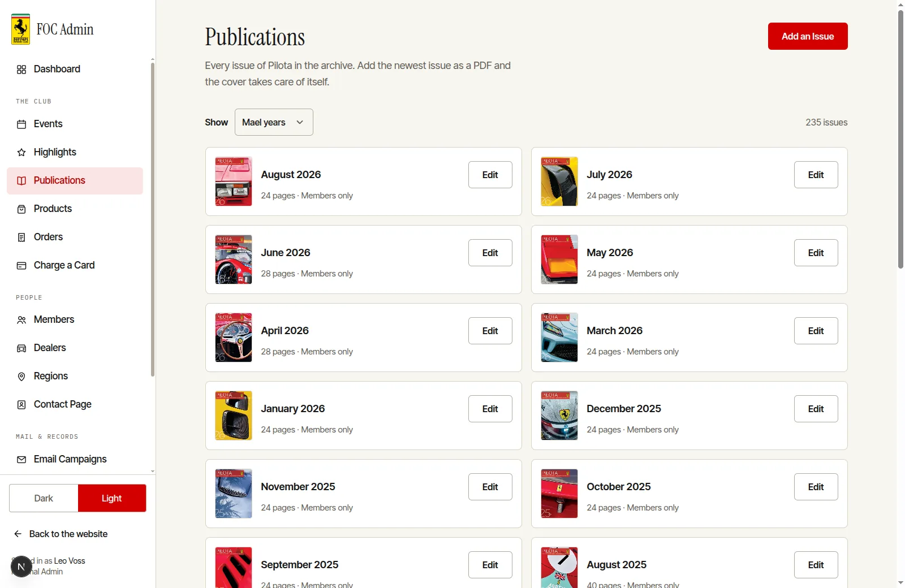The height and width of the screenshot is (588, 905).
Task: Edit the April 2026 issue
Action: point(490,331)
